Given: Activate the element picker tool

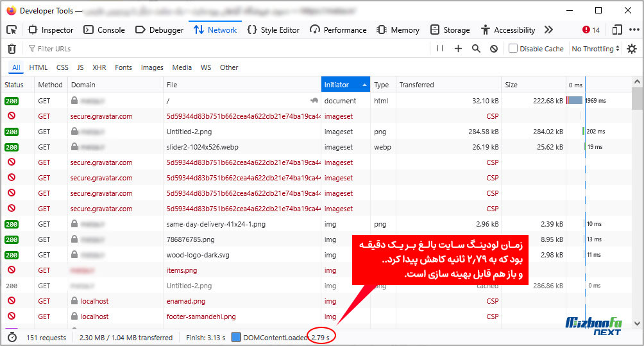Looking at the screenshot, I should (x=12, y=30).
